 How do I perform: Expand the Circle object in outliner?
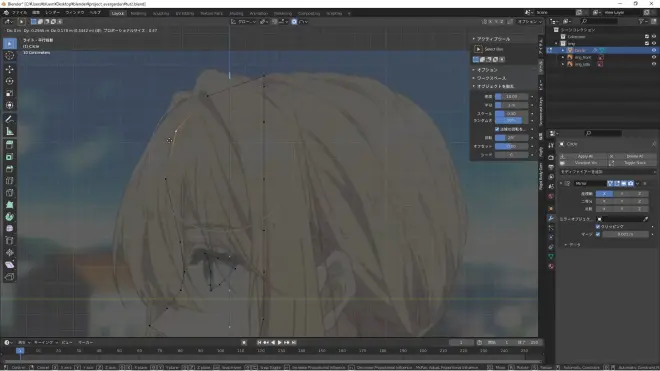tap(563, 50)
